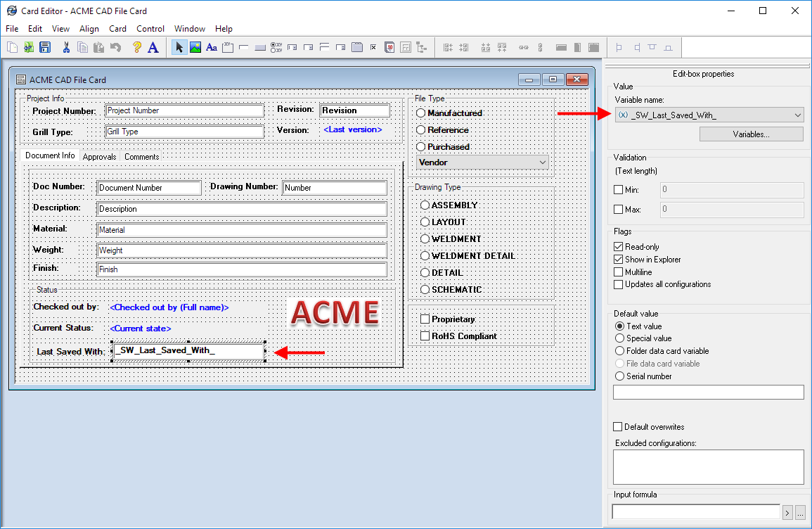Undo last change with the undo arrow icon
Screen dimensions: 812x529
[115, 47]
